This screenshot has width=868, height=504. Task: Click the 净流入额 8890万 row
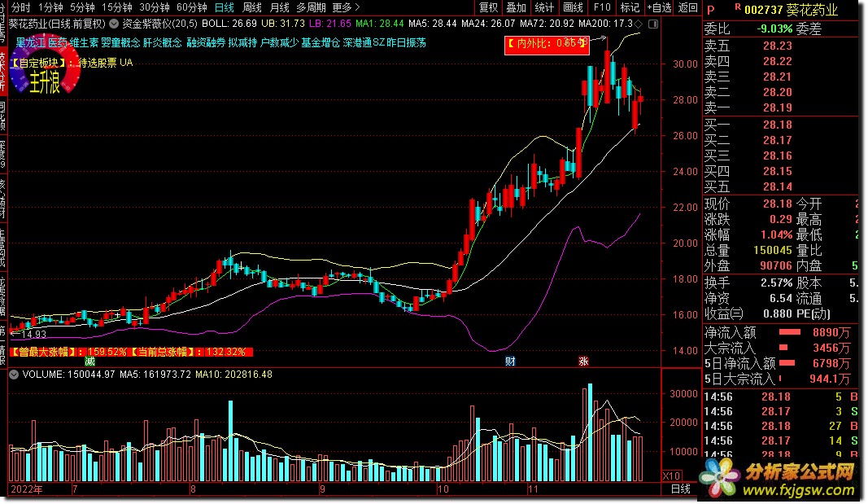point(778,333)
